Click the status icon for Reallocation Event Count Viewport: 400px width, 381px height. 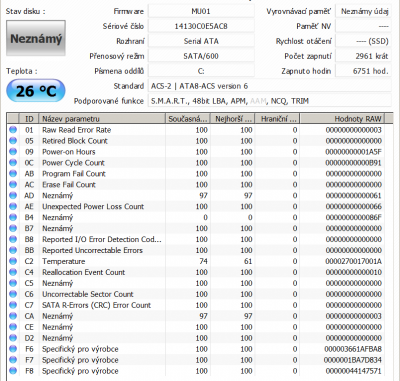pyautogui.click(x=13, y=272)
